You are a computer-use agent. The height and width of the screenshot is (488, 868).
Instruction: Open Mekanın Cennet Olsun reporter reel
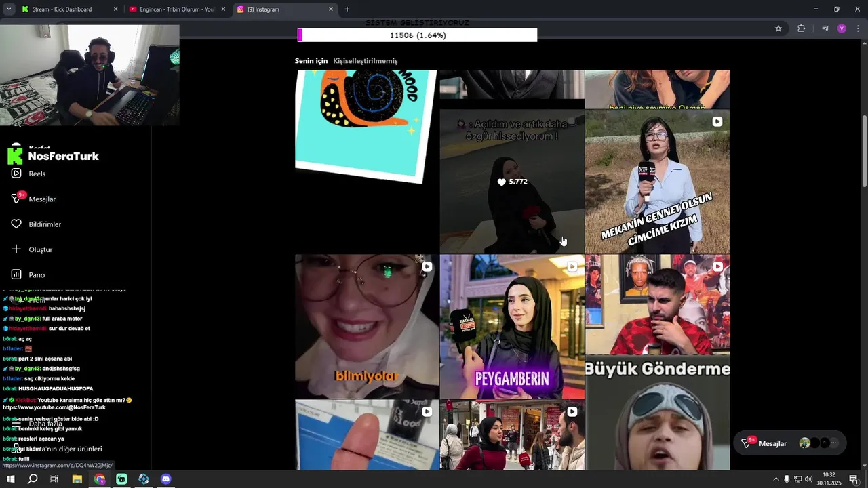coord(657,182)
